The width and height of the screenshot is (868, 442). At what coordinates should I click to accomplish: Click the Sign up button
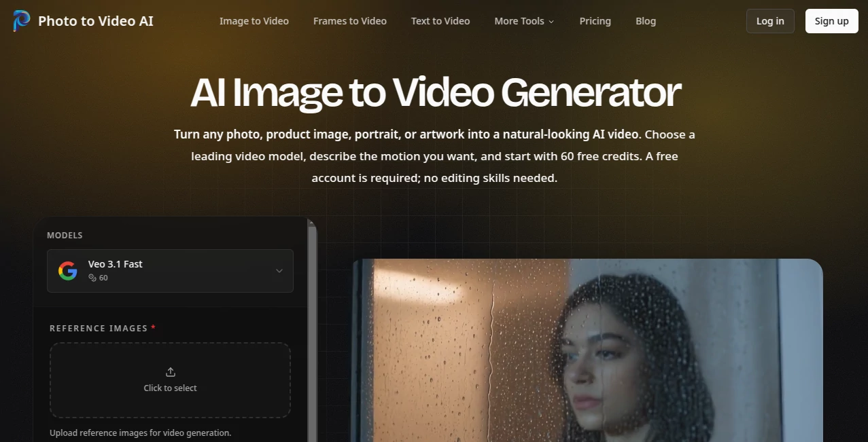pos(832,21)
